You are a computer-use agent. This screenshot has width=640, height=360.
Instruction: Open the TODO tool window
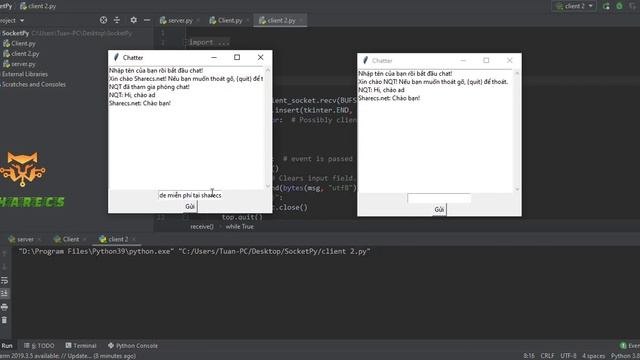(39, 345)
